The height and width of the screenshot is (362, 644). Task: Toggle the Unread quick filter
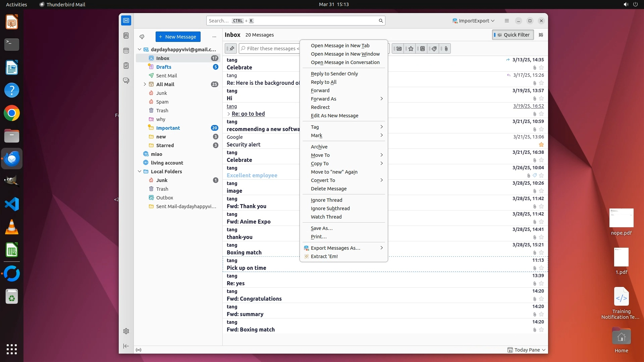[399, 49]
